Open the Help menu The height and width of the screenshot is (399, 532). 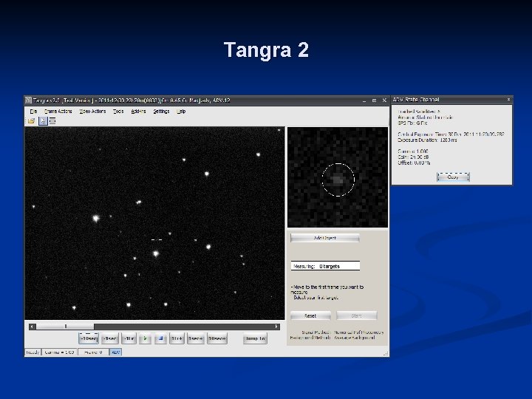181,112
